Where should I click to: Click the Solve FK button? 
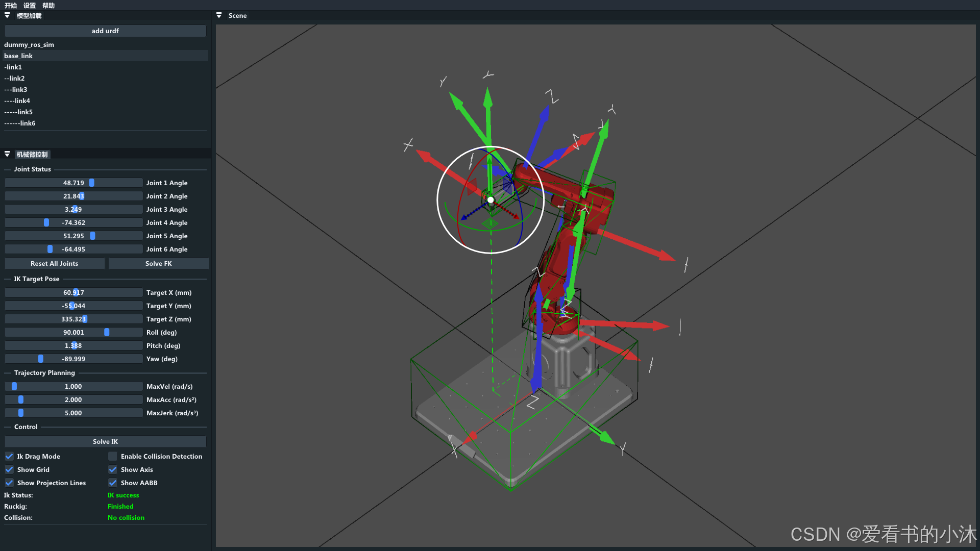[159, 264]
